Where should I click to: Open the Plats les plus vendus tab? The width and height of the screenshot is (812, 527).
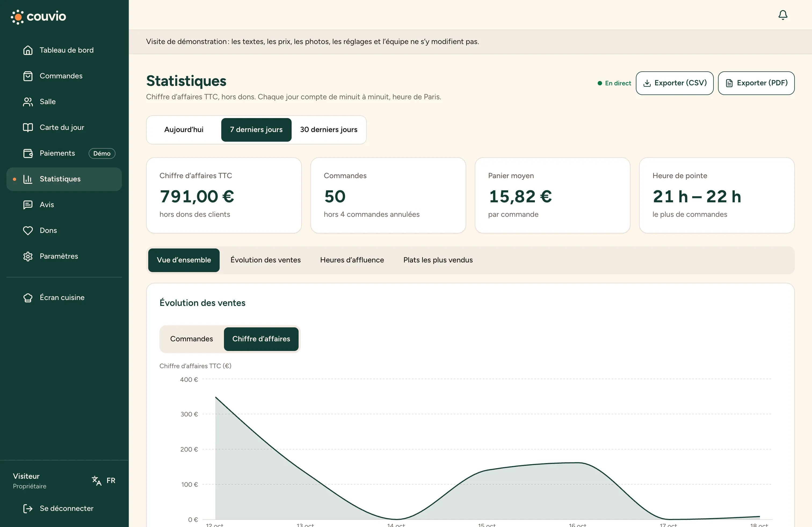pos(438,260)
